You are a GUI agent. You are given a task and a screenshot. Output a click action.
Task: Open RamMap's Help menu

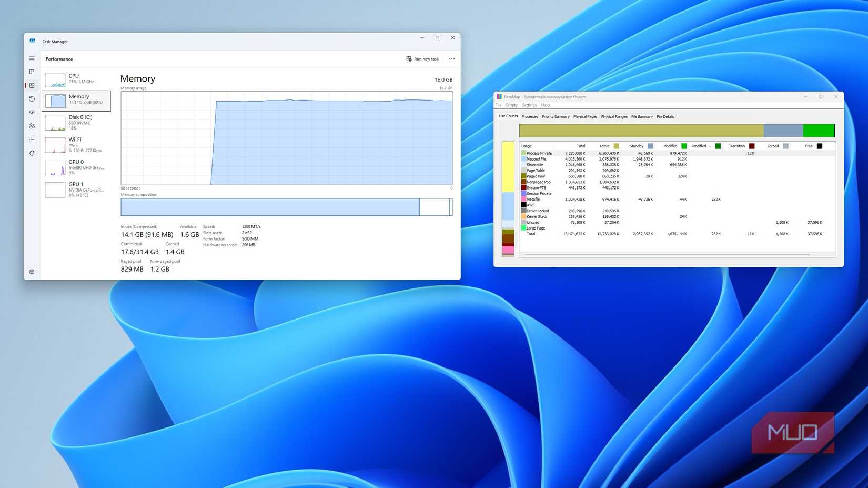(546, 105)
